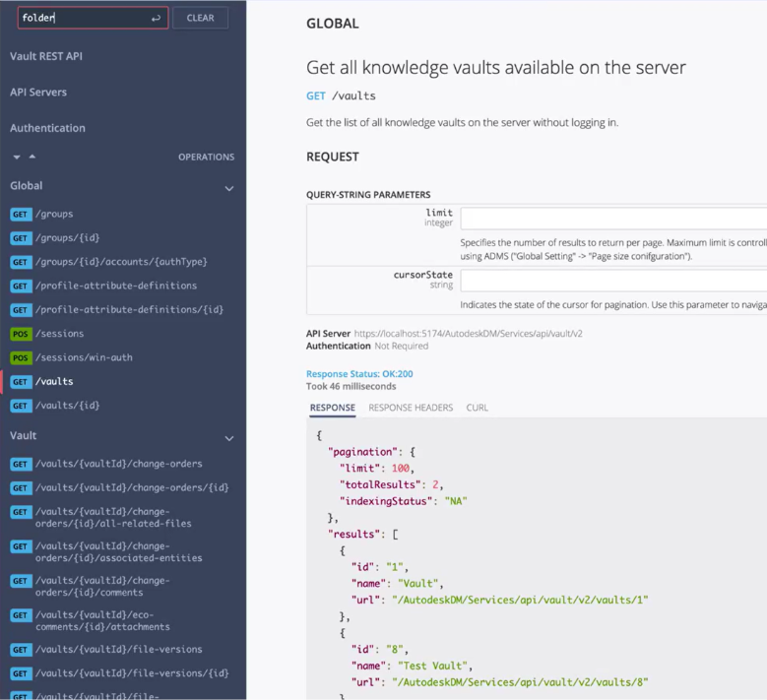Collapse the Vault section chevron

click(228, 438)
